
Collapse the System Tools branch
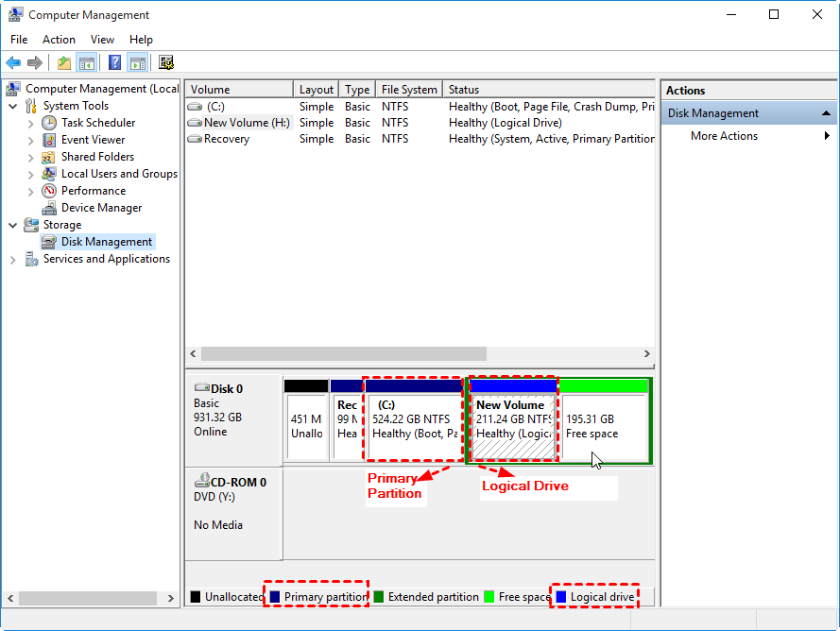13,105
